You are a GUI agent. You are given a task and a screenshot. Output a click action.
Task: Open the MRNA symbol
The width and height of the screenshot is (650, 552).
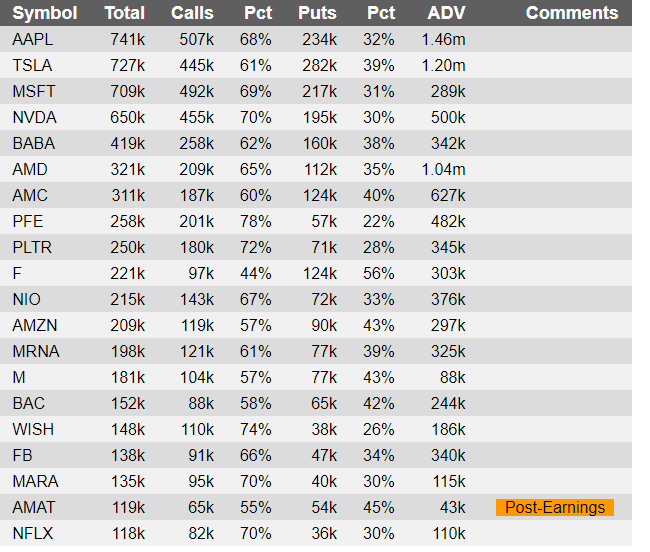(36, 351)
